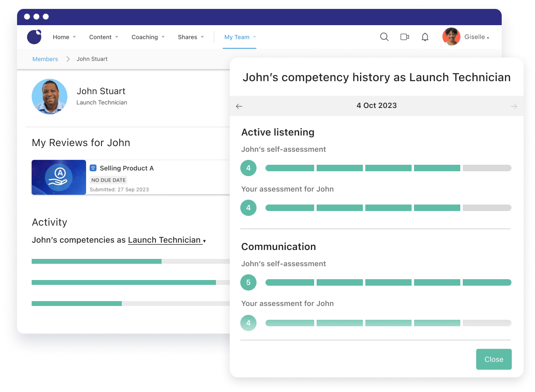Open the Shares navigation menu

[191, 37]
